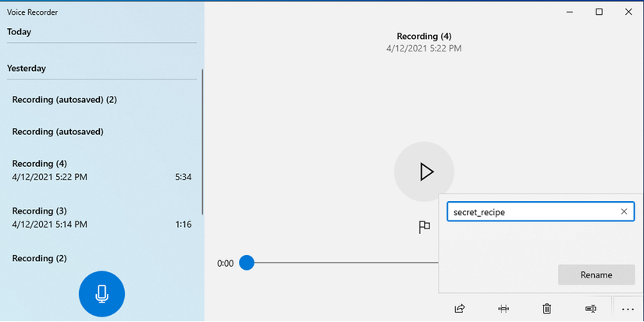Close the Voice Recorder window
644x322 pixels.
(x=628, y=12)
